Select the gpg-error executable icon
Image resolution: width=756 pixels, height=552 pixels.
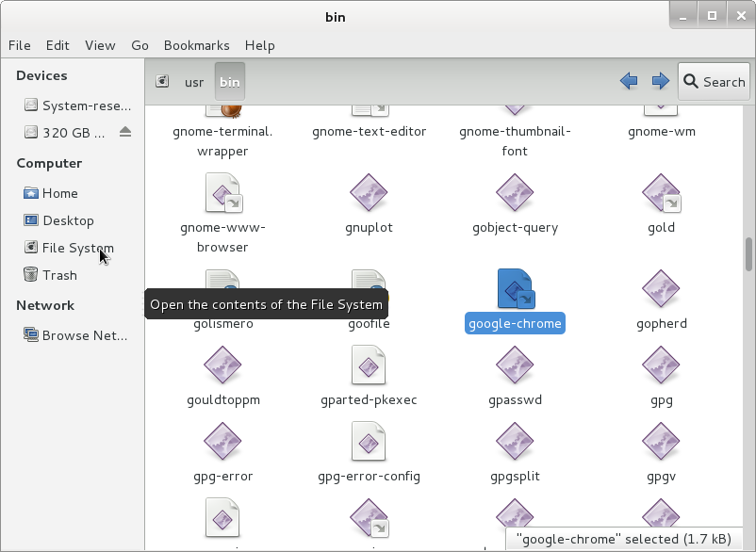[222, 441]
